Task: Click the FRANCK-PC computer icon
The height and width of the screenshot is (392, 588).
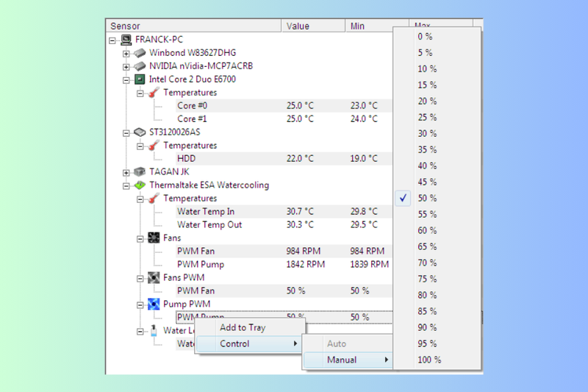Action: [126, 40]
